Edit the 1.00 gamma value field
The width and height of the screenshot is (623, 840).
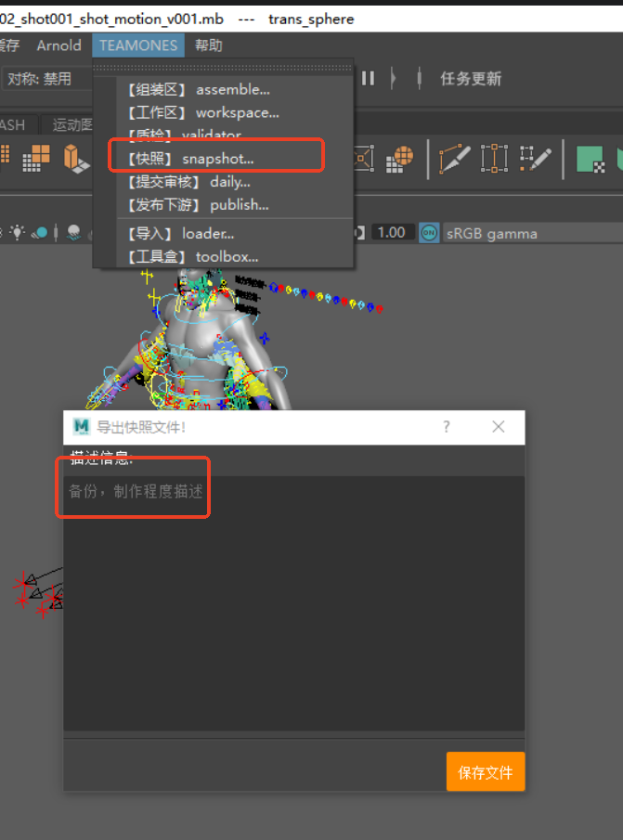click(392, 232)
